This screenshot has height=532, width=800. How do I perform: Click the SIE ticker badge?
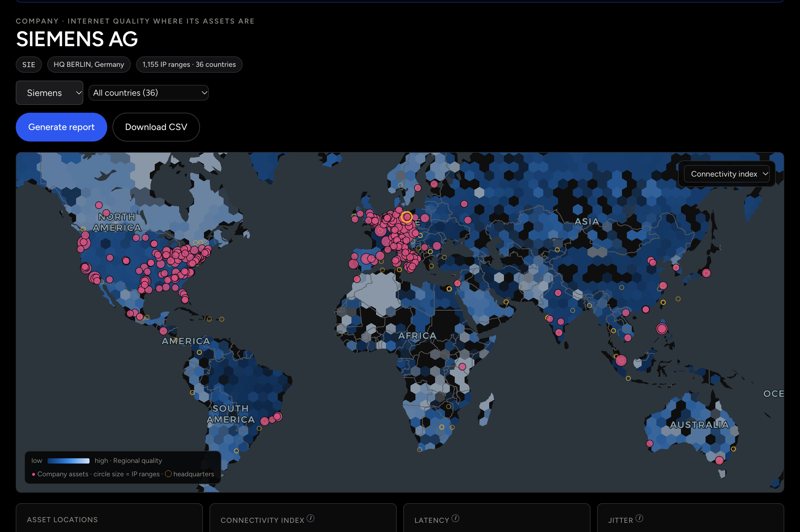29,65
